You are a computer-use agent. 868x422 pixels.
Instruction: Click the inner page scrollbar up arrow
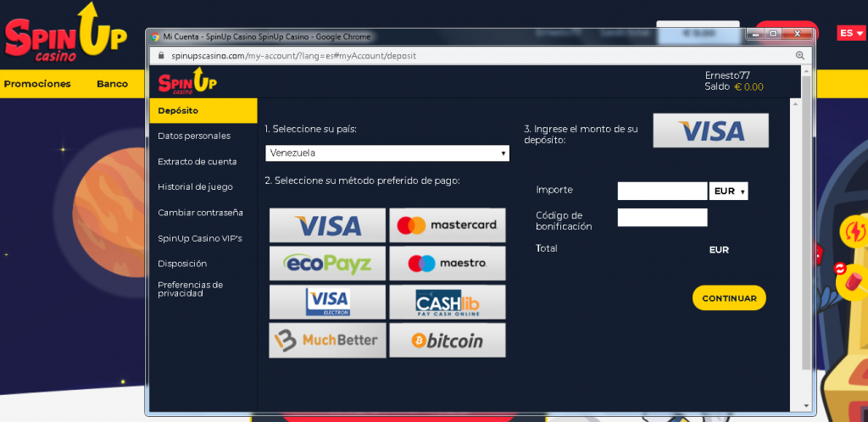[795, 104]
